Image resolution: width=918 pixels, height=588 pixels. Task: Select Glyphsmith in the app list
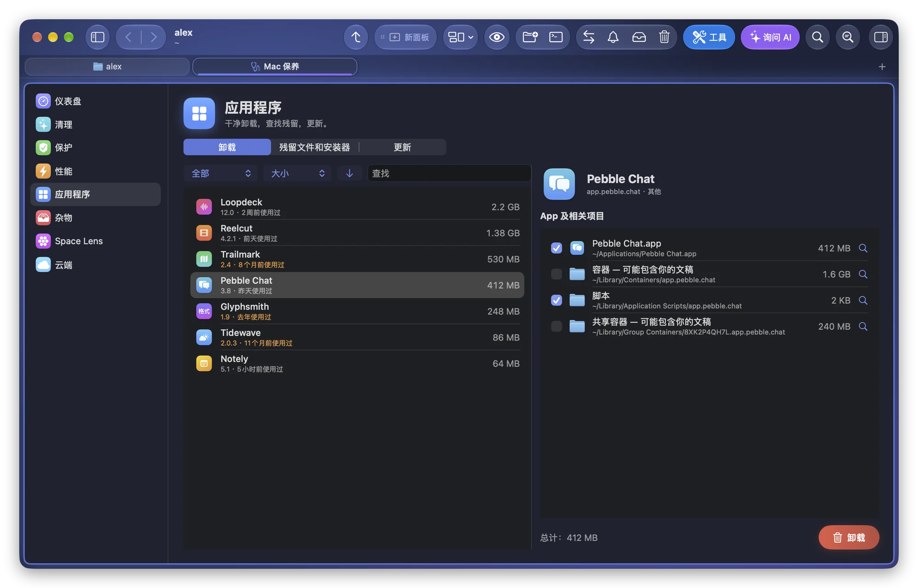(357, 311)
